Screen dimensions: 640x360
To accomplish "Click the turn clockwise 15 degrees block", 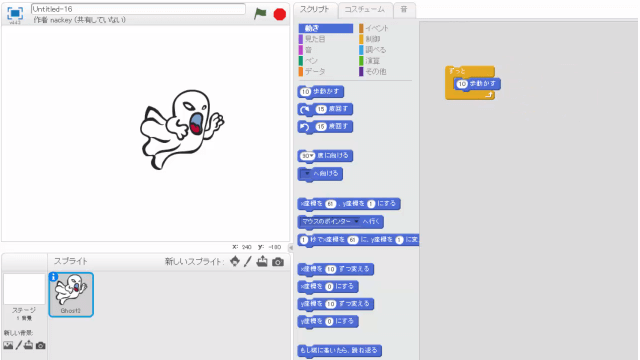I will click(325, 109).
